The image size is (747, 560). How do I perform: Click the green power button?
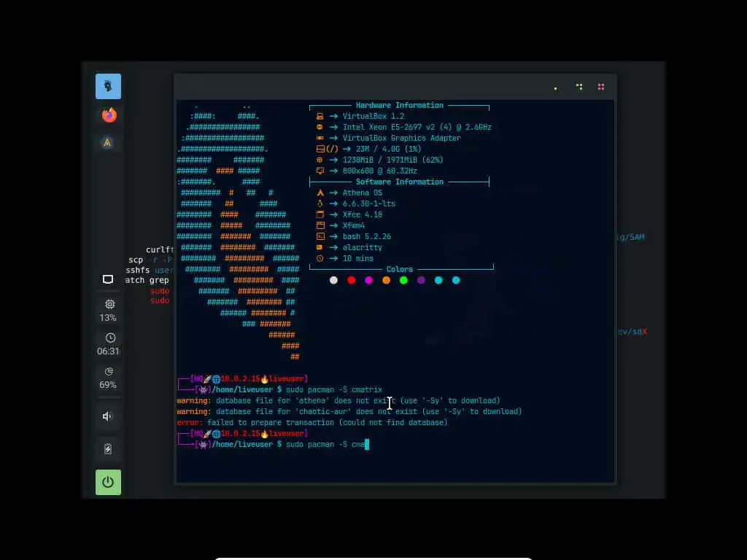(108, 483)
